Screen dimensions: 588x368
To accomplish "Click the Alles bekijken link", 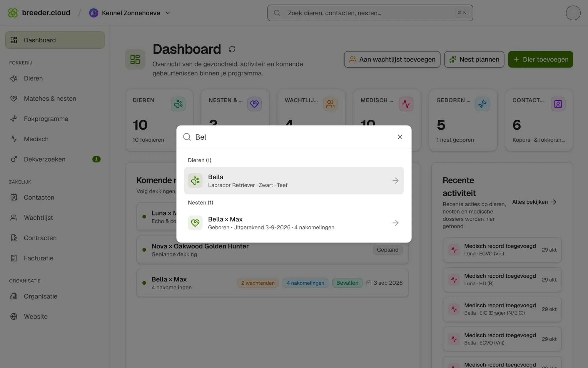I will pyautogui.click(x=534, y=202).
